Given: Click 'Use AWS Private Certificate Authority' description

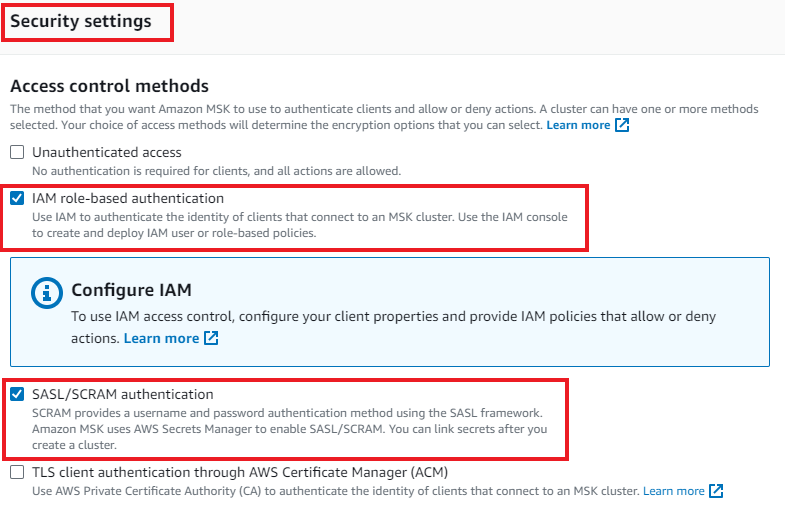Looking at the screenshot, I should (335, 491).
